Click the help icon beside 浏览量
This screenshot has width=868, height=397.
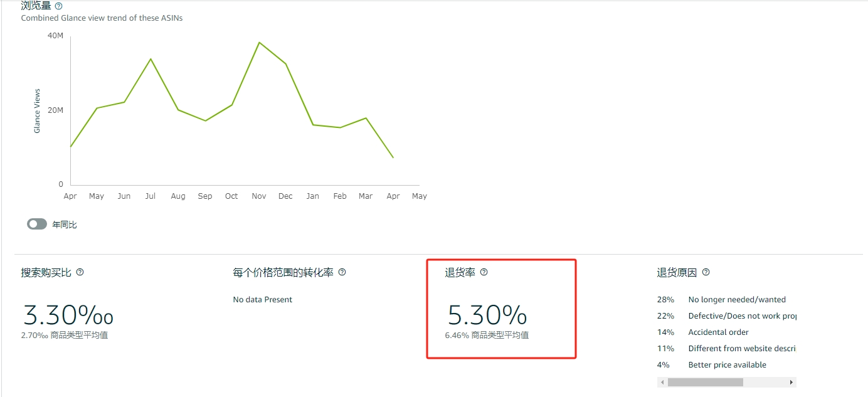59,6
